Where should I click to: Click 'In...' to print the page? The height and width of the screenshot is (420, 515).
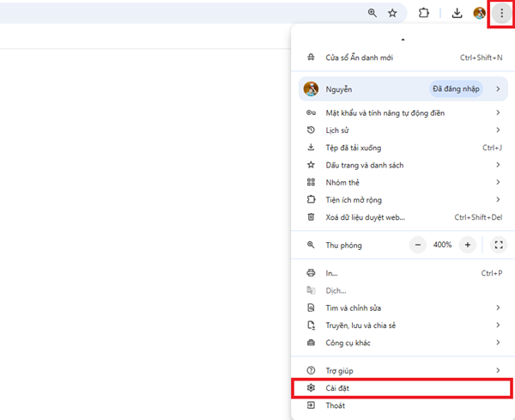331,273
